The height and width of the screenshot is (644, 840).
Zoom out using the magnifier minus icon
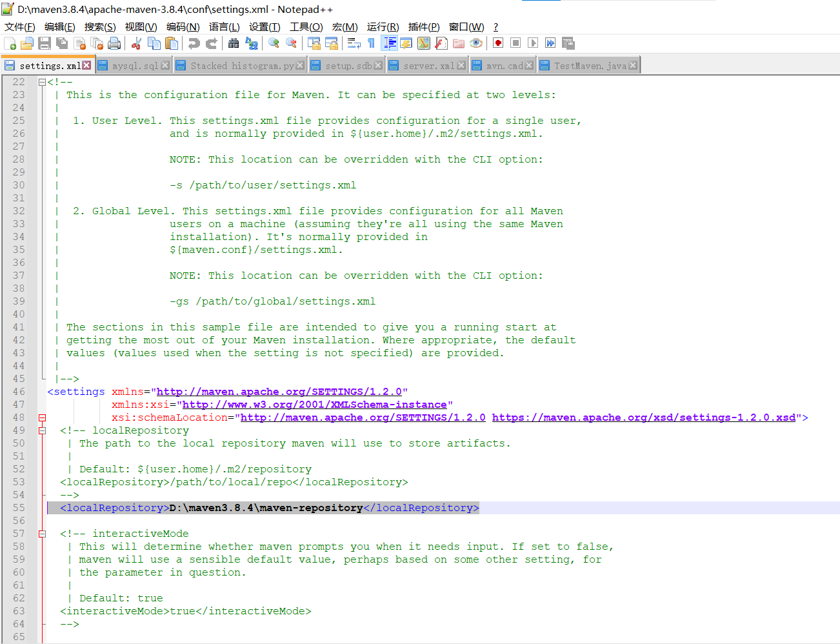coord(292,43)
